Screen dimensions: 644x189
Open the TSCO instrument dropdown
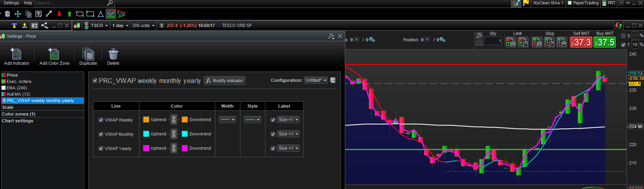pyautogui.click(x=100, y=25)
